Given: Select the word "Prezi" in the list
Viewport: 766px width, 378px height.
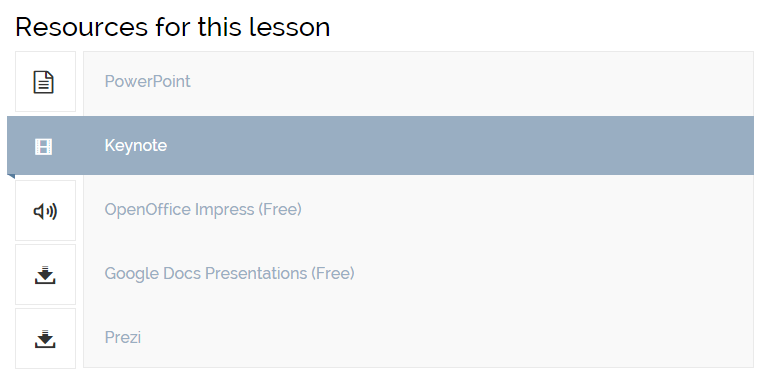Looking at the screenshot, I should pos(123,337).
